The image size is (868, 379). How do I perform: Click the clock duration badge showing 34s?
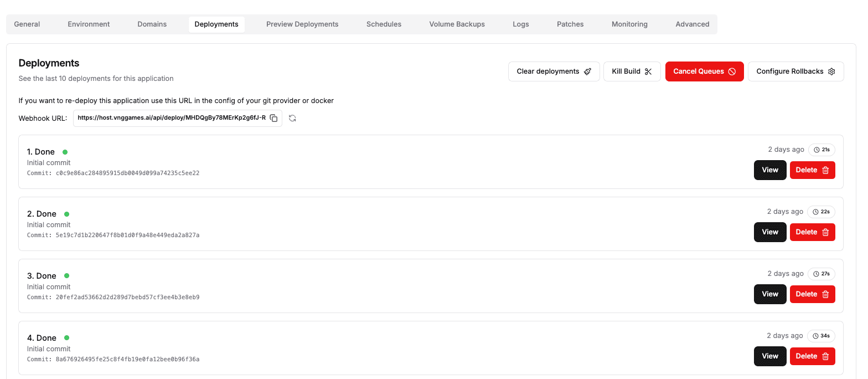tap(821, 336)
